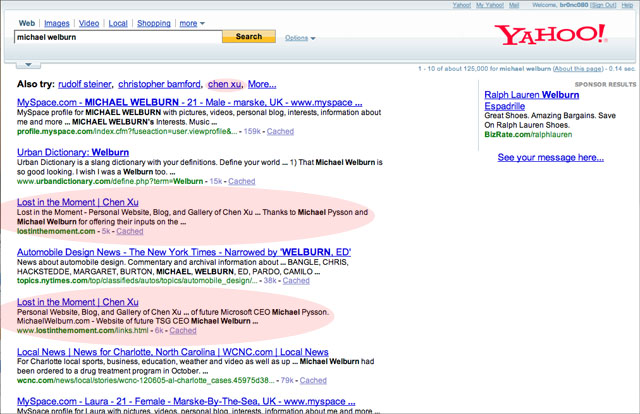Switch to the Images search tab
The height and width of the screenshot is (414, 640).
pos(57,23)
